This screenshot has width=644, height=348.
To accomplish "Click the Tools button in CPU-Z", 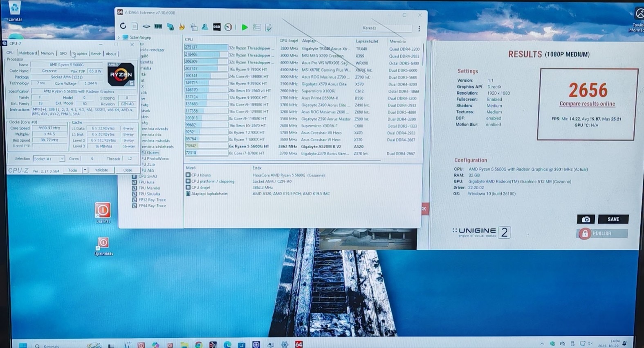I will (x=72, y=170).
